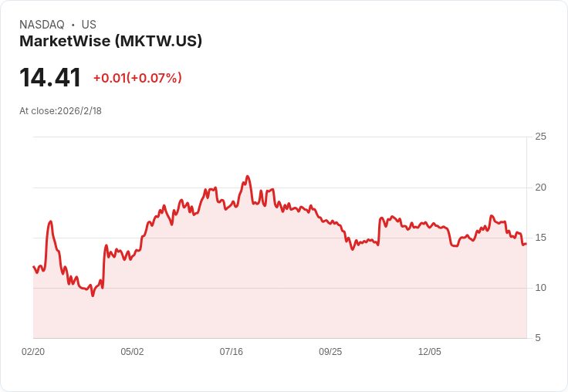This screenshot has width=568, height=392.
Task: Click the highest peak of the price line
Action: coord(247,176)
